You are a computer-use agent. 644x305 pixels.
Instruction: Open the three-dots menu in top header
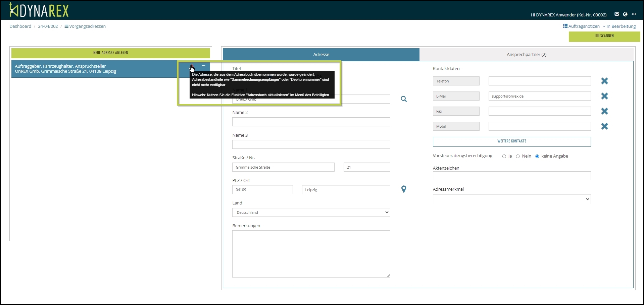[x=634, y=14]
